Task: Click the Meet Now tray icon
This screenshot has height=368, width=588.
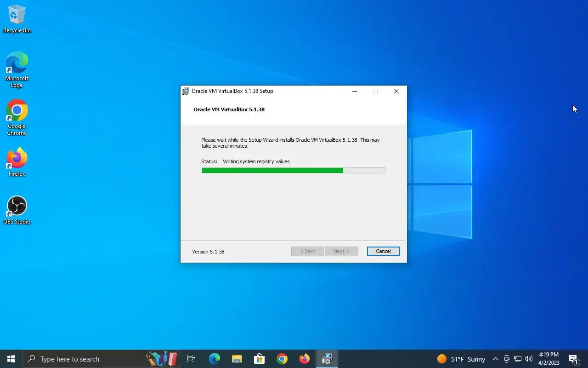Action: pos(507,359)
